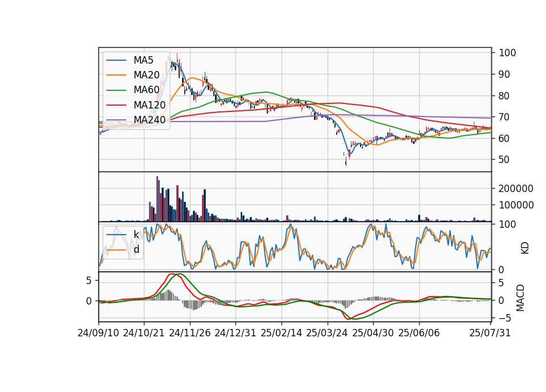Screen dimensions: 546x392
Task: Click the green MA60 legend line swatch
Action: tap(116, 90)
